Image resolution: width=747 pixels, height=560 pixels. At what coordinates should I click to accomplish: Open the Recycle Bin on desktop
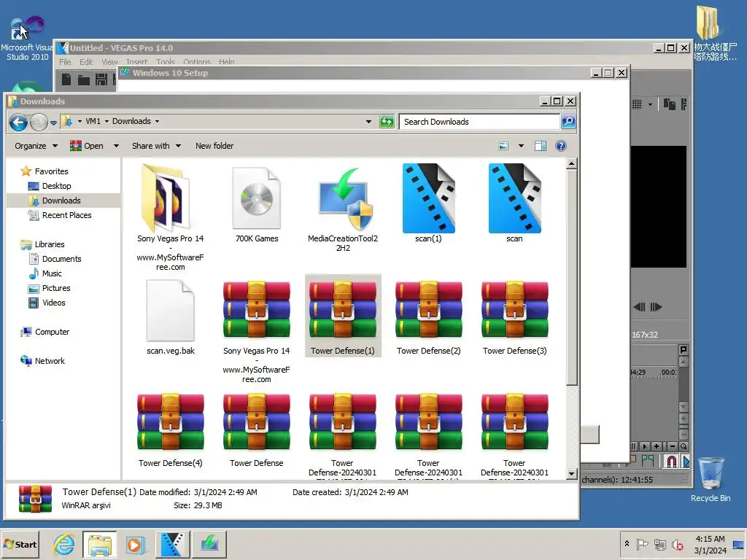point(711,478)
